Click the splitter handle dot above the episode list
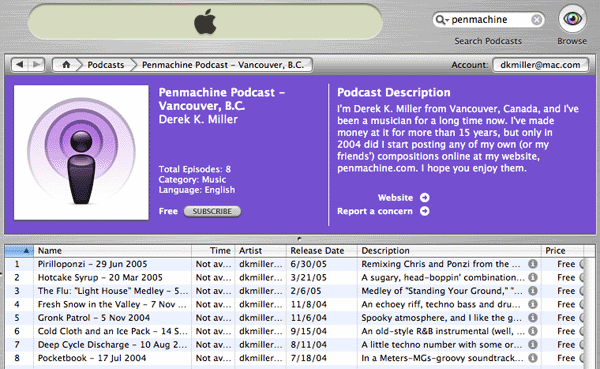Screen dimensions: 600x369 (299, 238)
